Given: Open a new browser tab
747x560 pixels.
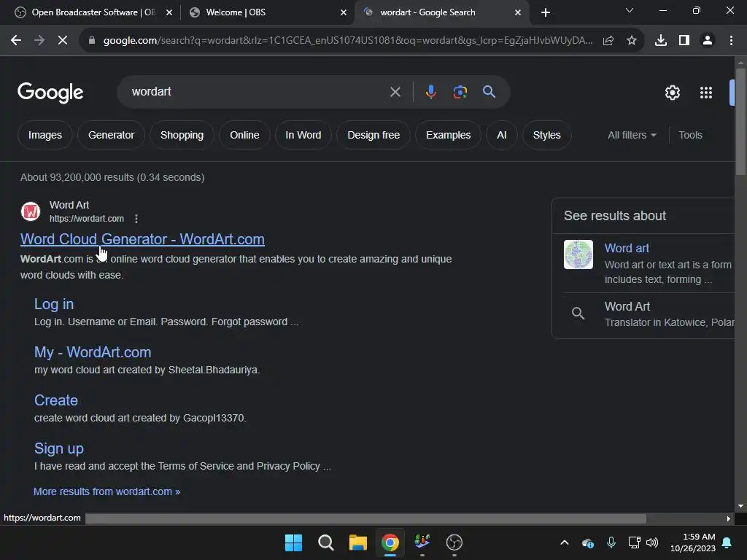Looking at the screenshot, I should (x=546, y=12).
